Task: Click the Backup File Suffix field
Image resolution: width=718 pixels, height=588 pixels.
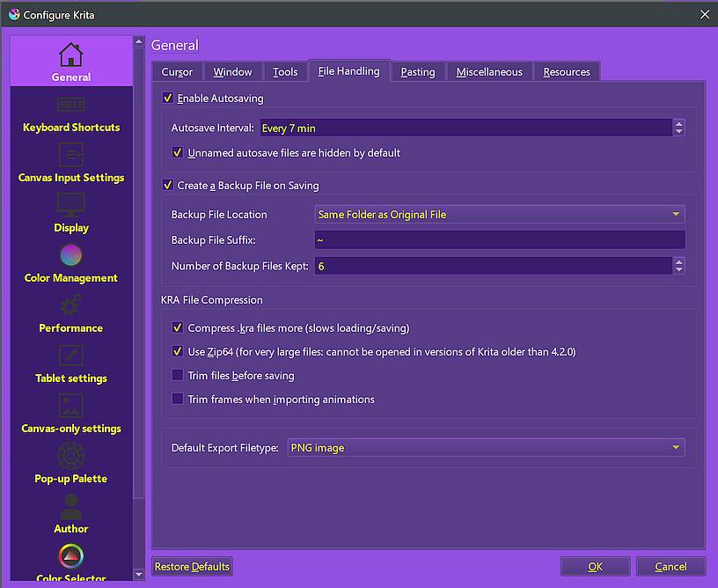Action: point(500,239)
